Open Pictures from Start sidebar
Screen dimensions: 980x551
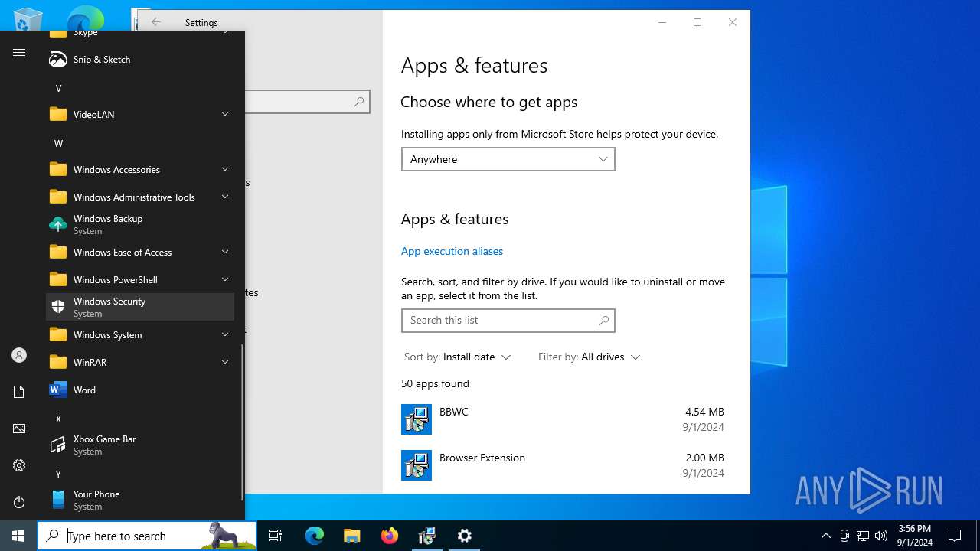tap(19, 429)
